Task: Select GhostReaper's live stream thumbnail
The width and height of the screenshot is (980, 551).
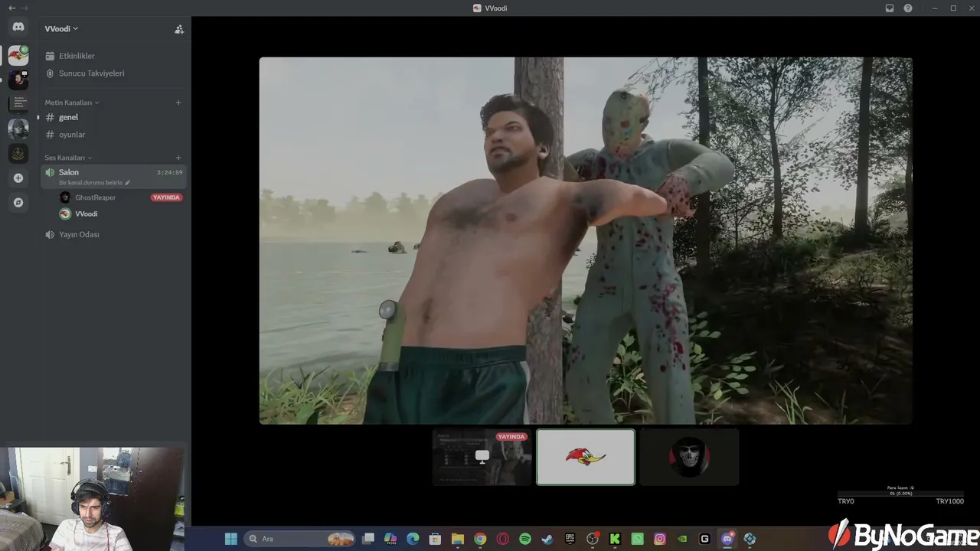Action: (x=482, y=457)
